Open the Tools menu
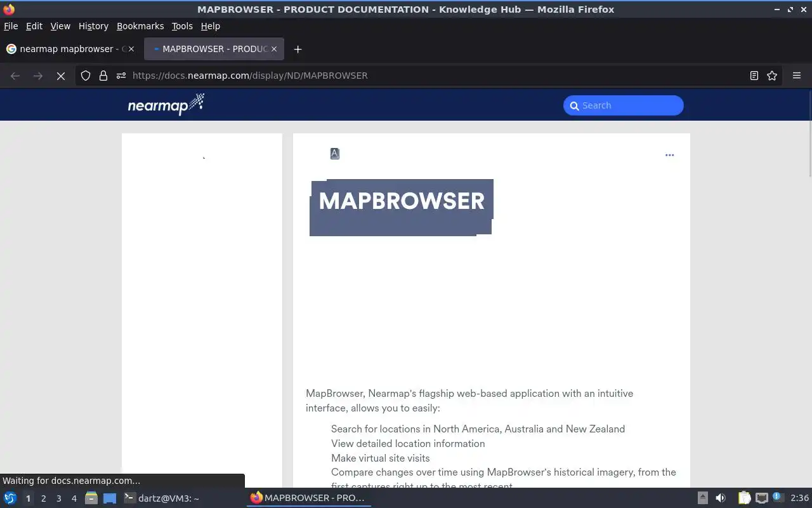 (x=182, y=26)
